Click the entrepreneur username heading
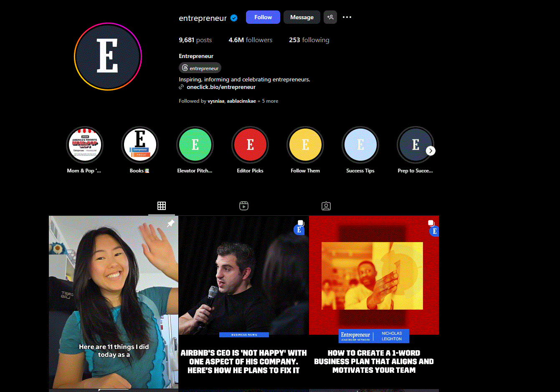The height and width of the screenshot is (392, 560). coord(203,18)
